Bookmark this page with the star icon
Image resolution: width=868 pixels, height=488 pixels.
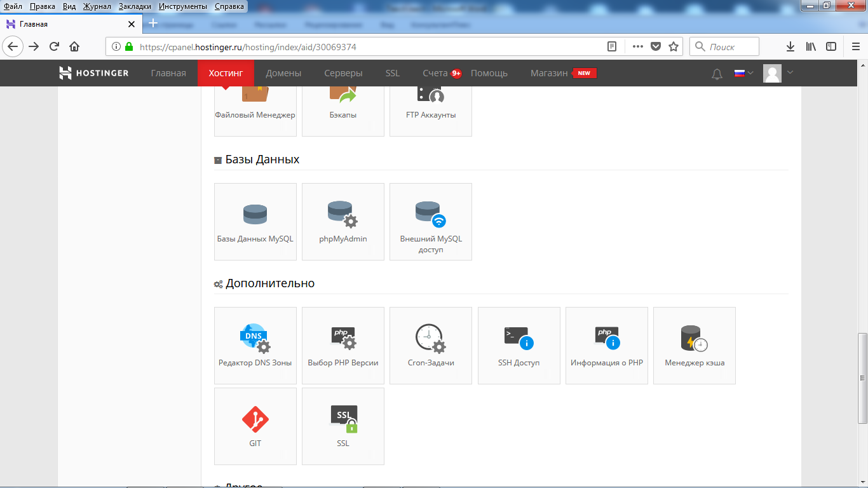coord(674,46)
